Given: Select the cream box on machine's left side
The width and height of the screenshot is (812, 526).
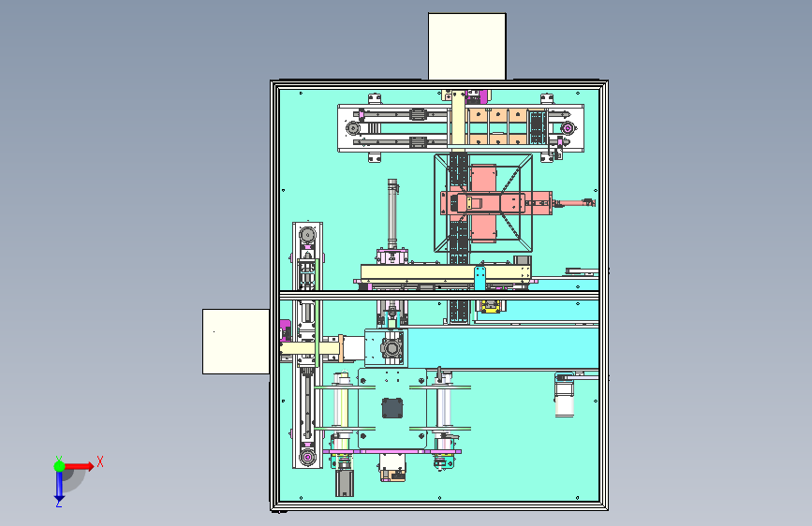Looking at the screenshot, I should pyautogui.click(x=236, y=342).
